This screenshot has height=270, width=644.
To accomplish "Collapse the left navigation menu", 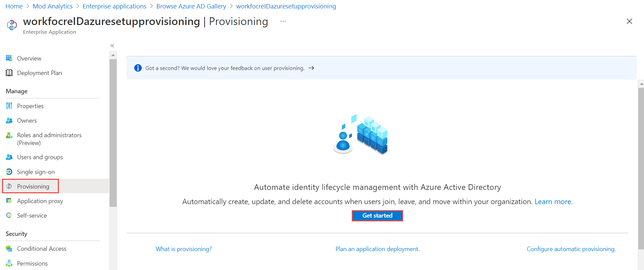I will [x=112, y=46].
